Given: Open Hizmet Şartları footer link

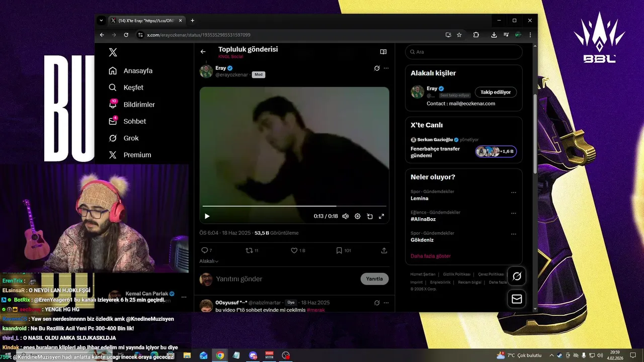Looking at the screenshot, I should point(423,274).
